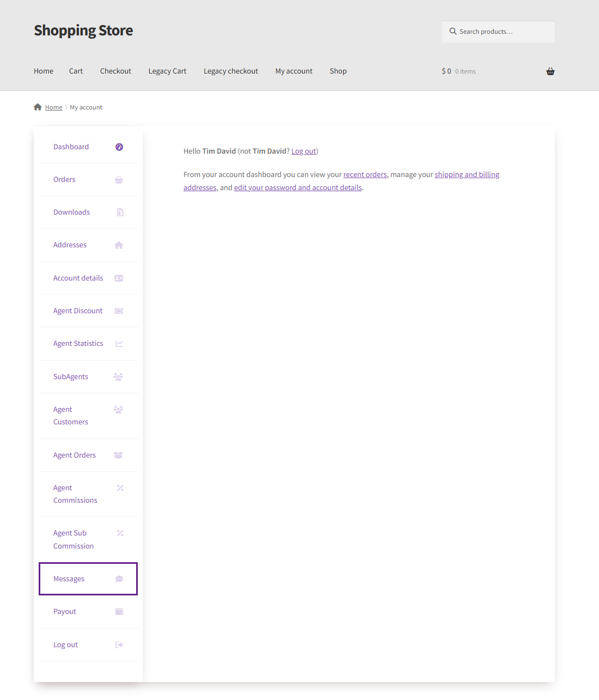Click the Agent Sub Commission percent icon
Image resolution: width=599 pixels, height=700 pixels.
point(120,533)
